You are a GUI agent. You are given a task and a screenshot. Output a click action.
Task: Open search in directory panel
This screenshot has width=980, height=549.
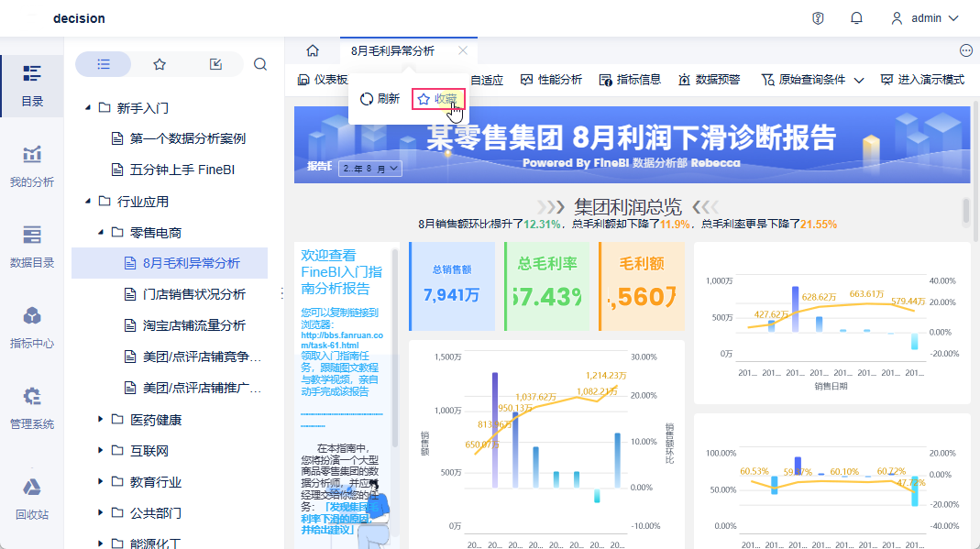tap(260, 64)
